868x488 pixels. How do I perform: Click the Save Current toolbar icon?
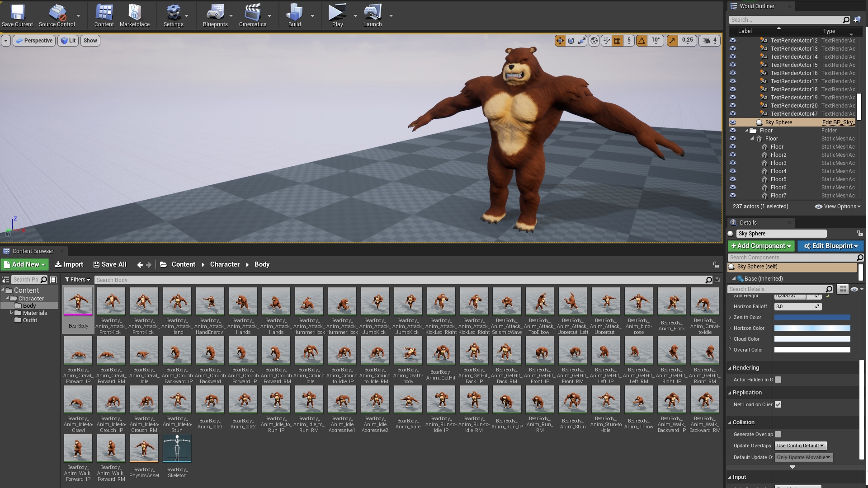point(17,15)
